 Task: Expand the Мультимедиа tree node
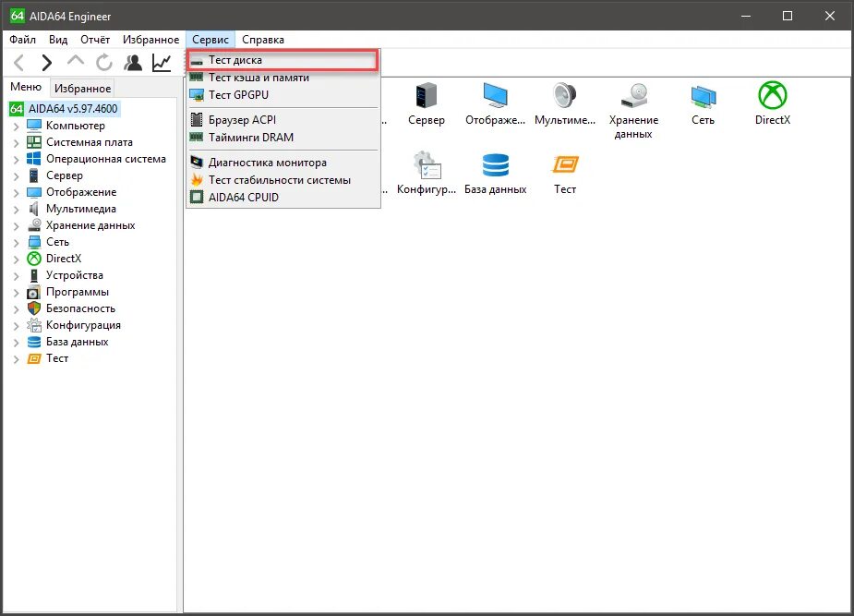(16, 210)
